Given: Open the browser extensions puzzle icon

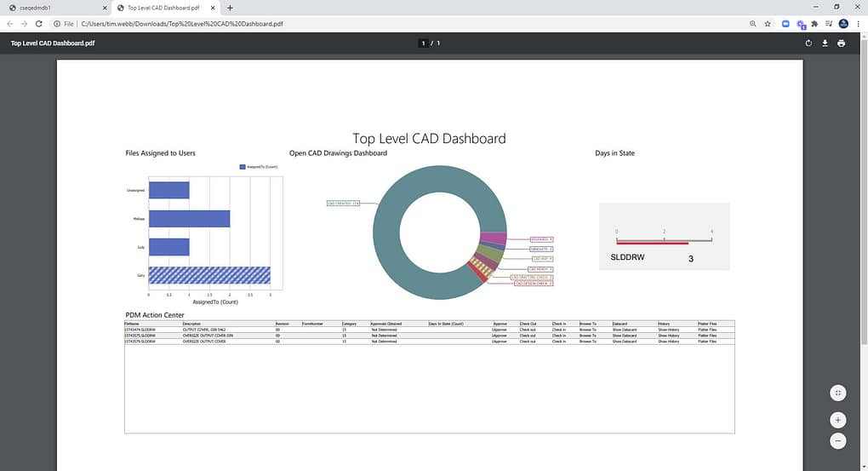Looking at the screenshot, I should point(814,24).
